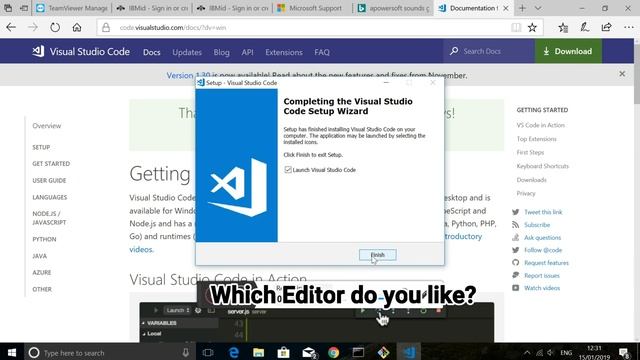Open Downloads link in right sidebar

tap(531, 180)
